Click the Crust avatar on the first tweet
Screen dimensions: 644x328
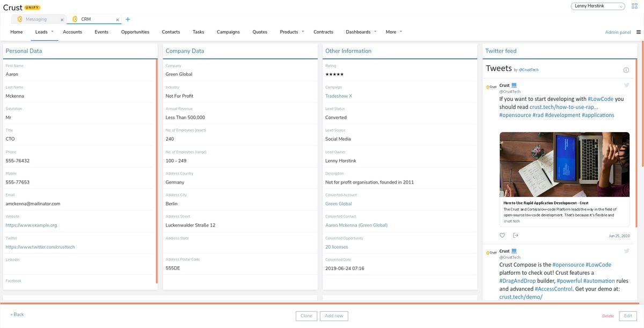(491, 87)
